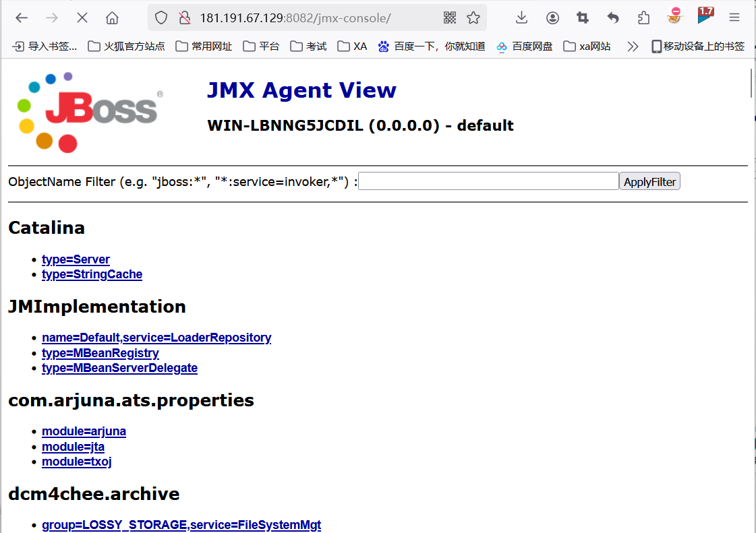Go back to the previous page
The image size is (756, 533).
click(22, 18)
